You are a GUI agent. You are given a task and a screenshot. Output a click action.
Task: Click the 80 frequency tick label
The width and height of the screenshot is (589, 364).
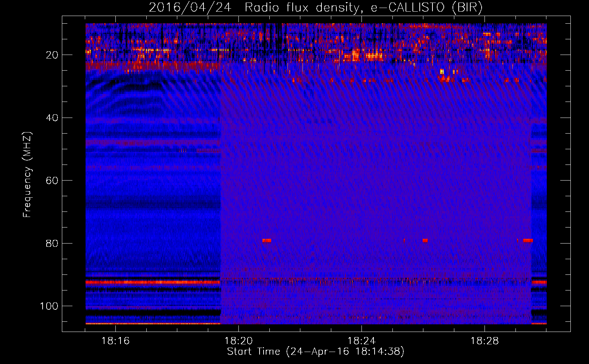[52, 244]
